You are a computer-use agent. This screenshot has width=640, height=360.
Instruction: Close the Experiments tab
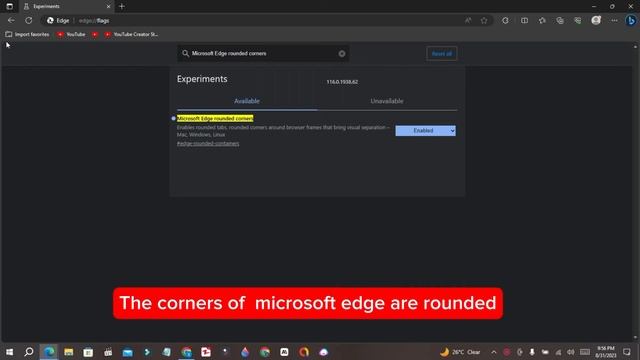pyautogui.click(x=109, y=7)
